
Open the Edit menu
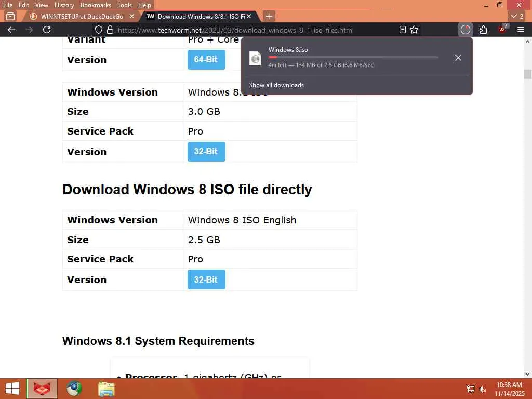click(x=23, y=5)
